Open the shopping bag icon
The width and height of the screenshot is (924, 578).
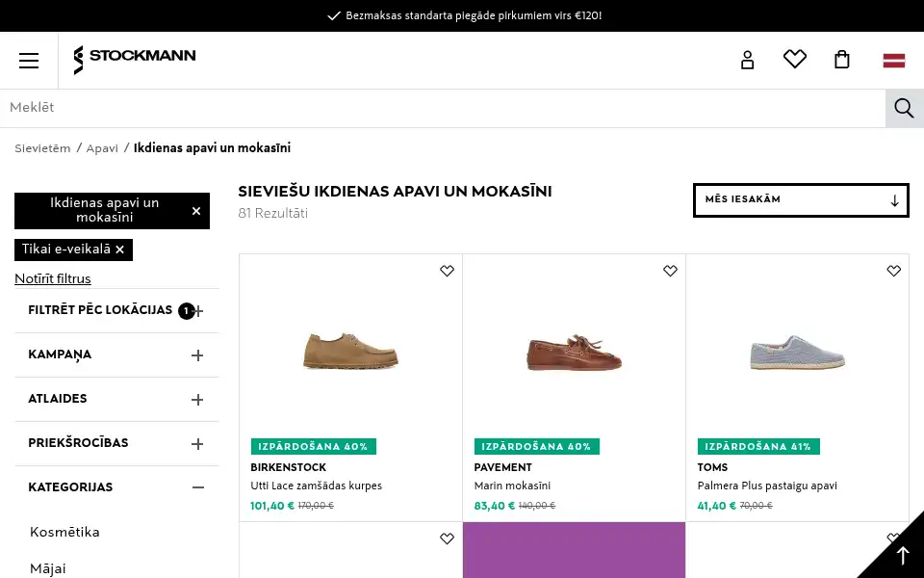841,60
